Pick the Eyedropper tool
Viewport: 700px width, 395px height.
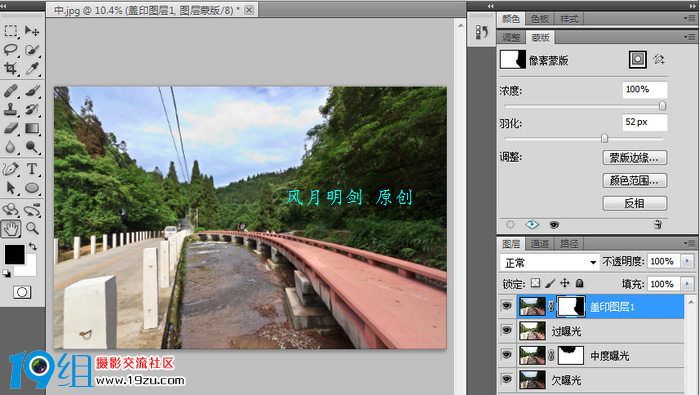32,68
